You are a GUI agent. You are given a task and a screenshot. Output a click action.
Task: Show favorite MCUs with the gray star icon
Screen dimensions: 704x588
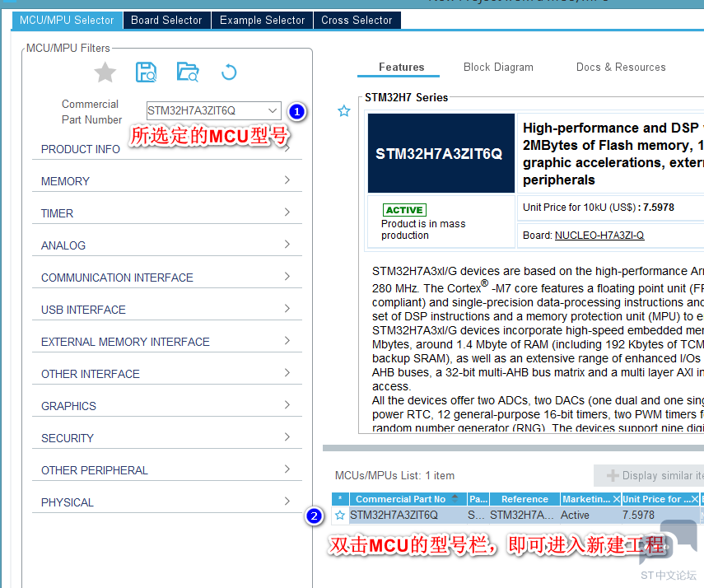pos(105,72)
